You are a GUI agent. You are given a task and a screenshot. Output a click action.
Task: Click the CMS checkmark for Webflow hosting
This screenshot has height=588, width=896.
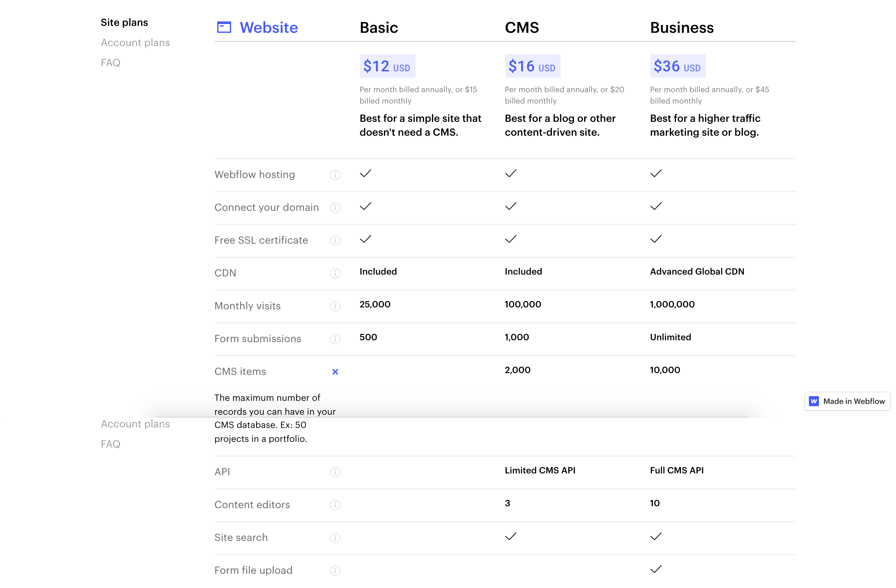[511, 174]
